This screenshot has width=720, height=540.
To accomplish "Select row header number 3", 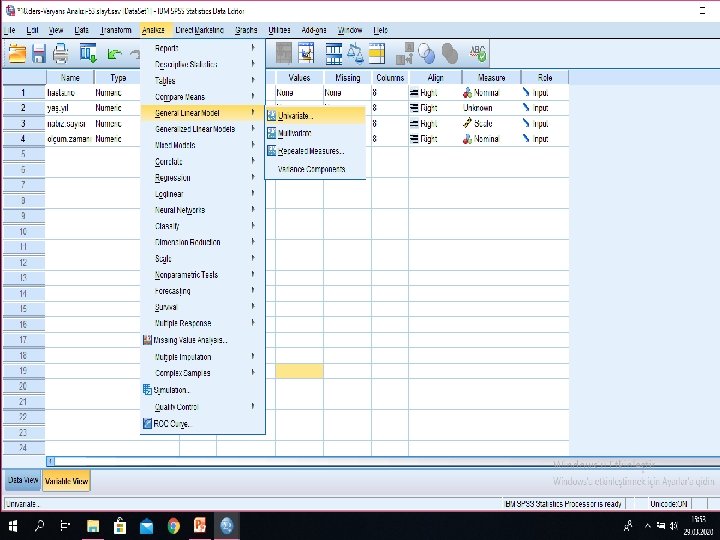I will (x=23, y=124).
